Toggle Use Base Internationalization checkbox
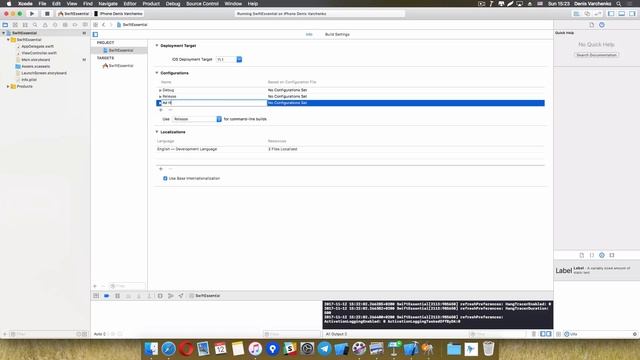 tap(165, 178)
